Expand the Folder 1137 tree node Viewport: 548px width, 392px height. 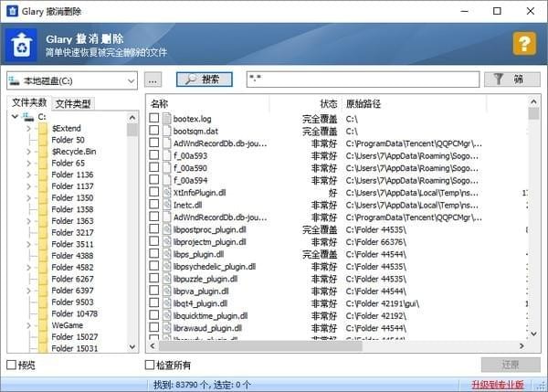click(28, 186)
